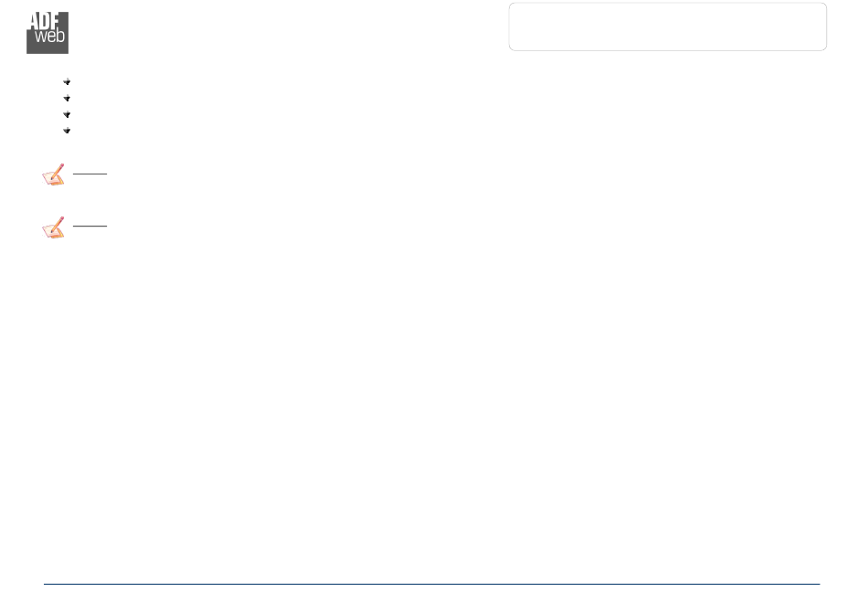Click the underlined label beside upper note icon
This screenshot has width=868, height=602.
pyautogui.click(x=90, y=174)
